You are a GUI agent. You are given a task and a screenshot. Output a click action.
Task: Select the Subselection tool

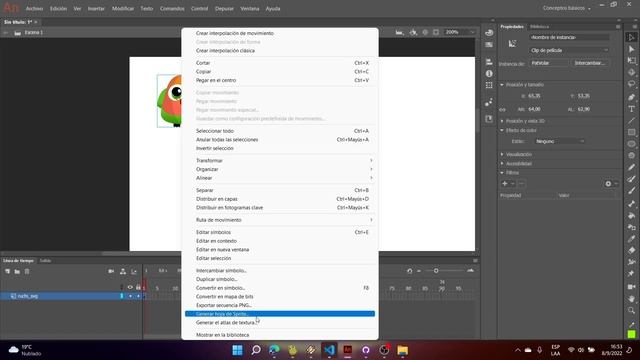631,49
